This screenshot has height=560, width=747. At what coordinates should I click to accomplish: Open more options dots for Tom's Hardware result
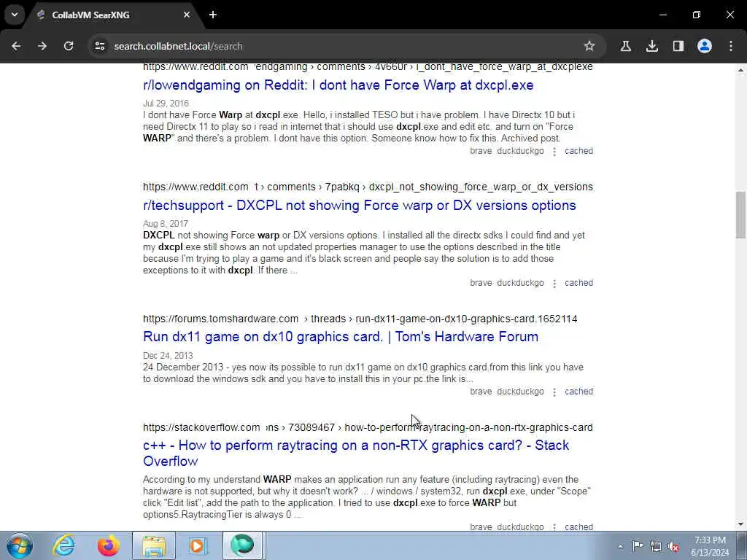(554, 392)
